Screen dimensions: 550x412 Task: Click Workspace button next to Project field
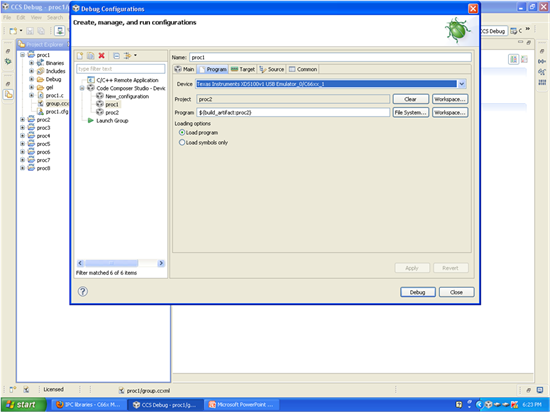[x=450, y=99]
